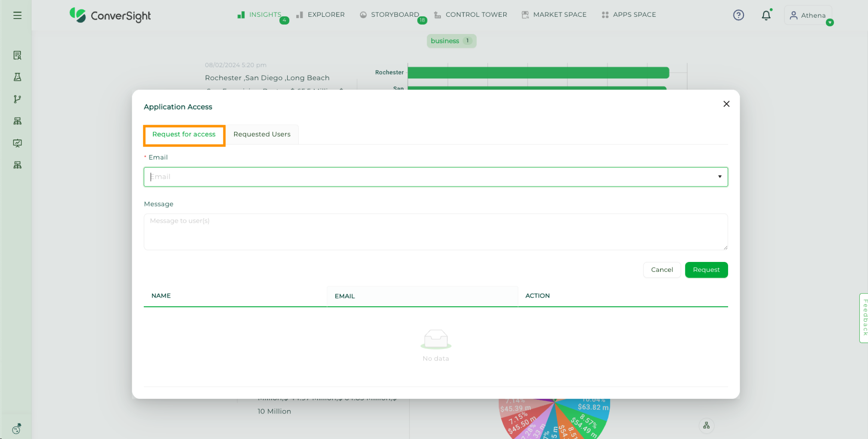Open the hamburger menu icon
Screen dimensions: 868x439
pyautogui.click(x=17, y=16)
